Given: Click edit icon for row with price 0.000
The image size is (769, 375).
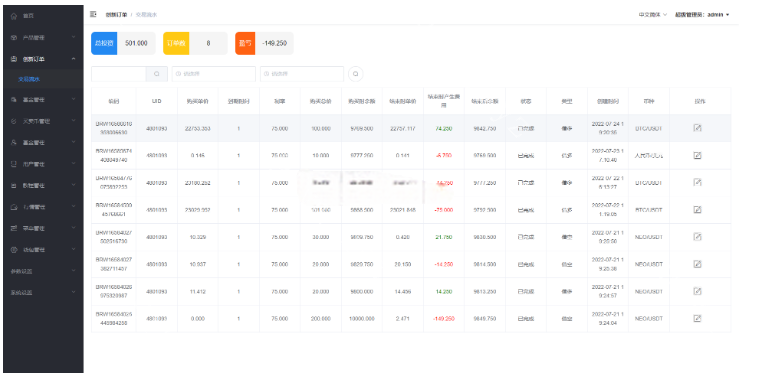Looking at the screenshot, I should click(697, 318).
